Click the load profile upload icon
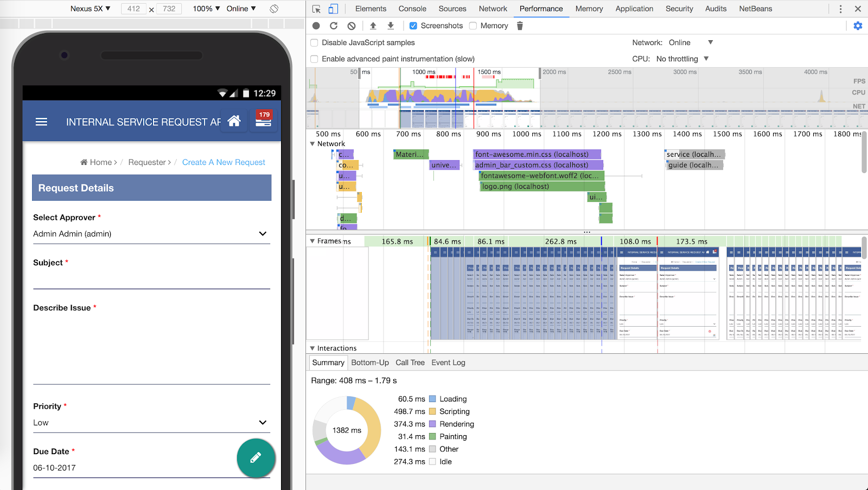868x490 pixels. [373, 26]
